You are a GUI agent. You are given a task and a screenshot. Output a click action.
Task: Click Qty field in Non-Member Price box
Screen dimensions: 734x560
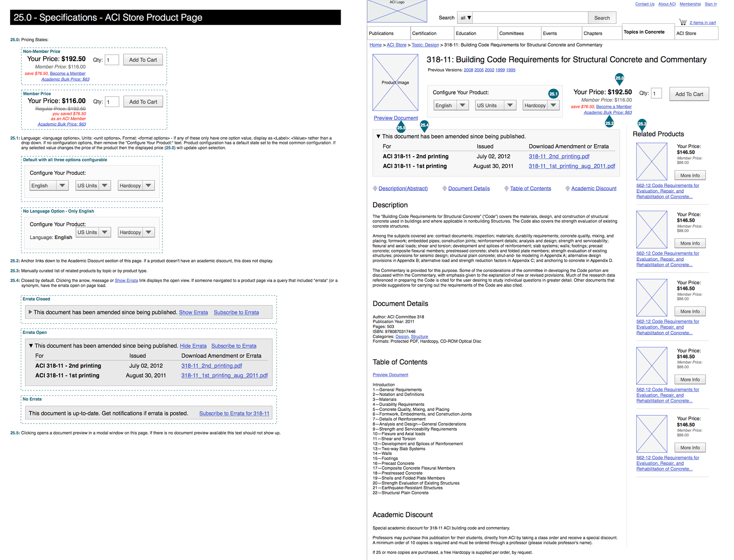[112, 60]
